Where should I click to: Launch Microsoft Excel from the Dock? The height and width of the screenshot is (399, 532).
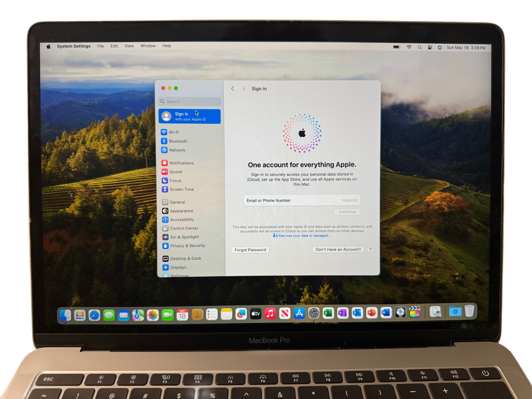coord(328,313)
